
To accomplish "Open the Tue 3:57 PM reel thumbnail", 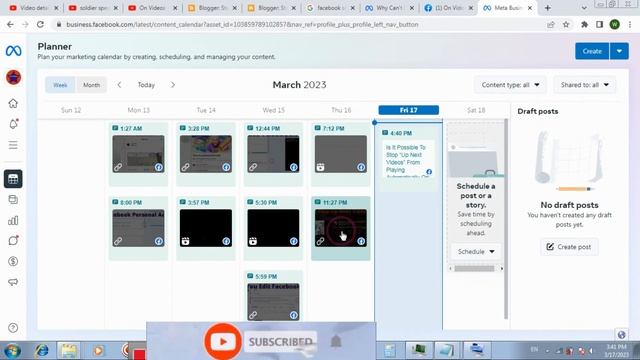I will (206, 228).
